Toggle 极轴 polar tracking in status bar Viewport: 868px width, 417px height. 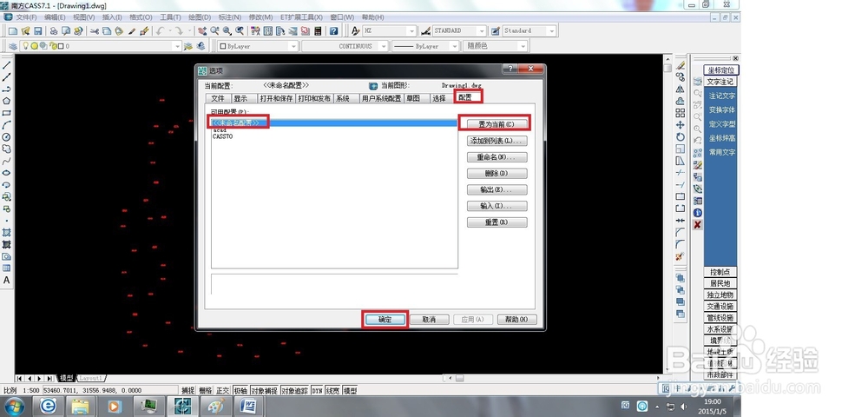click(x=240, y=390)
